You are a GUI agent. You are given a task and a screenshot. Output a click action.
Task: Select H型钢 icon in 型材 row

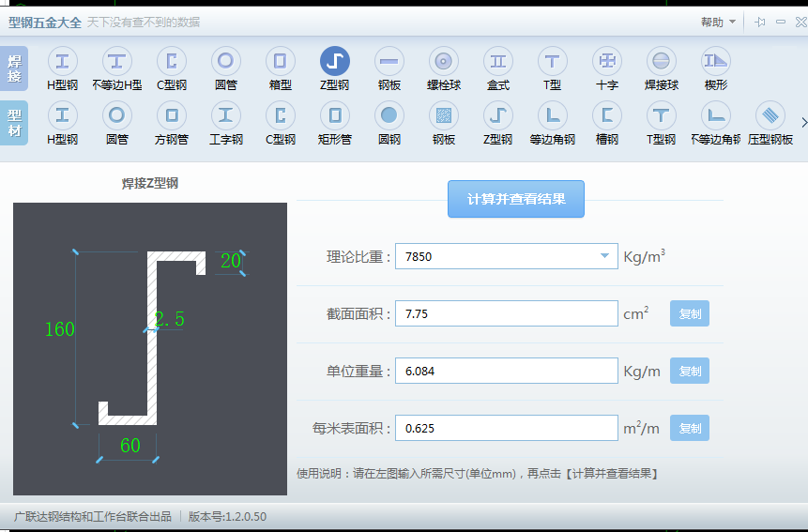[x=62, y=115]
